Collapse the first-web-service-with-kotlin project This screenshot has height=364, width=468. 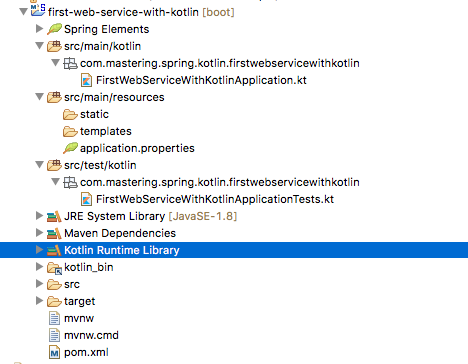23,12
